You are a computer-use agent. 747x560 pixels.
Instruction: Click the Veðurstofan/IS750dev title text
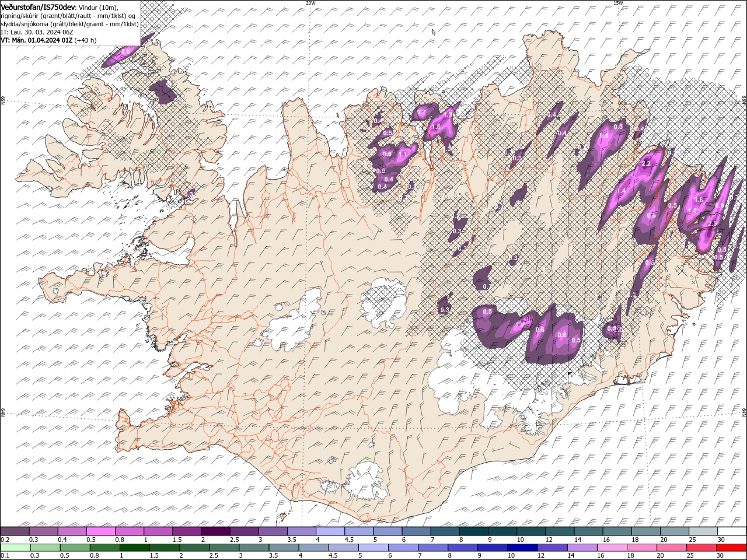click(38, 6)
